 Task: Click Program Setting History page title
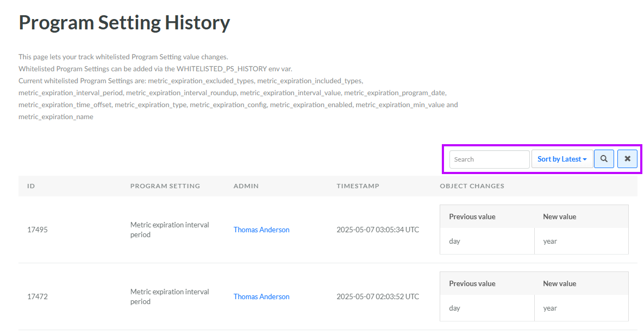click(x=124, y=23)
